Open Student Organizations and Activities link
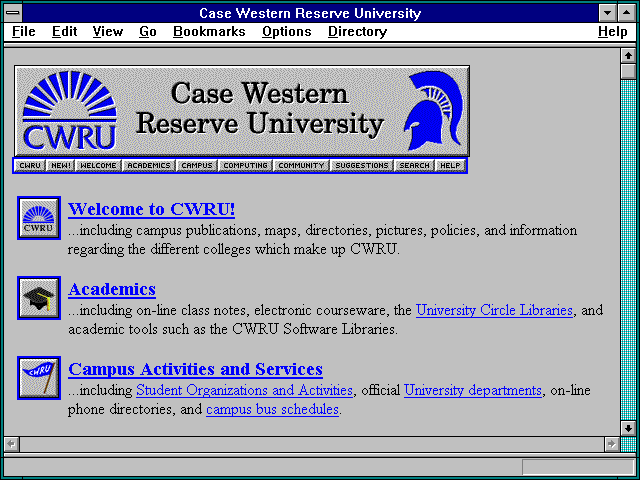 [244, 390]
